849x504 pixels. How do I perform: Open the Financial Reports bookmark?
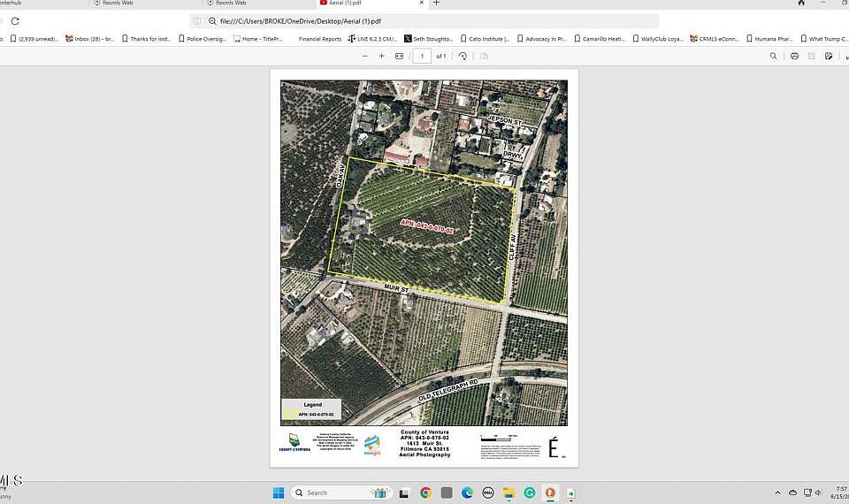(x=319, y=39)
